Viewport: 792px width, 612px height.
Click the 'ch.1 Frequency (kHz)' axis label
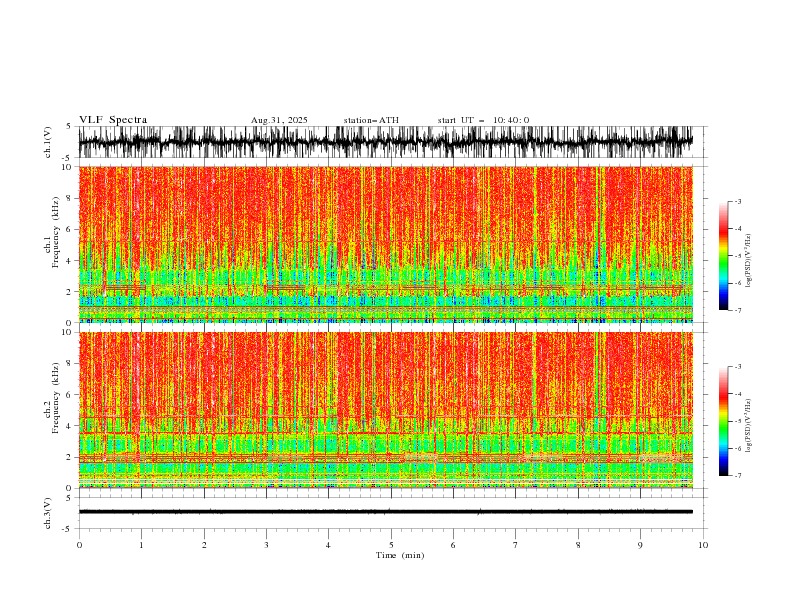coord(52,230)
